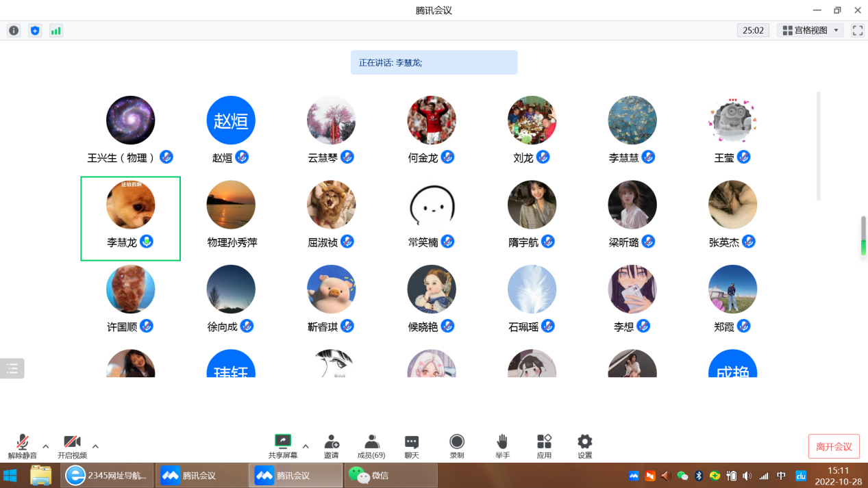Expand audio options arrow beside 解除静音

tap(46, 446)
